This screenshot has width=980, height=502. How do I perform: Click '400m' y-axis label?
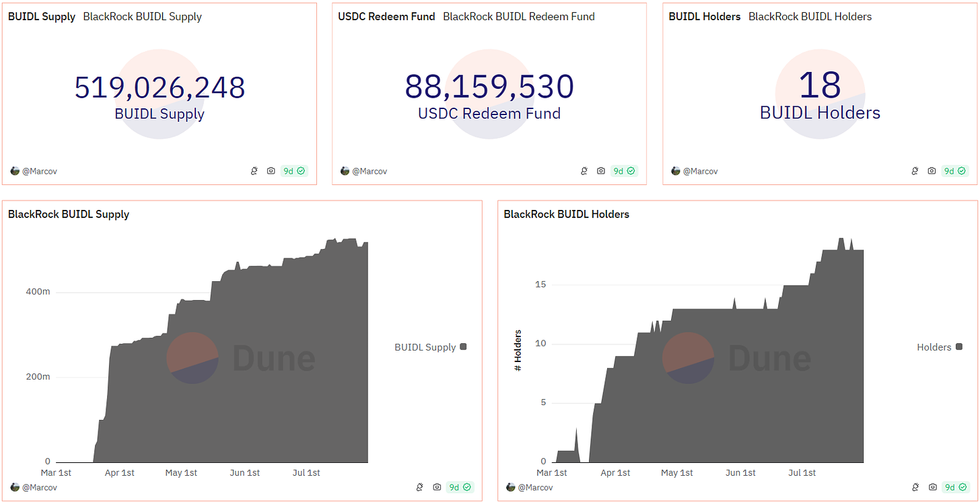[38, 292]
